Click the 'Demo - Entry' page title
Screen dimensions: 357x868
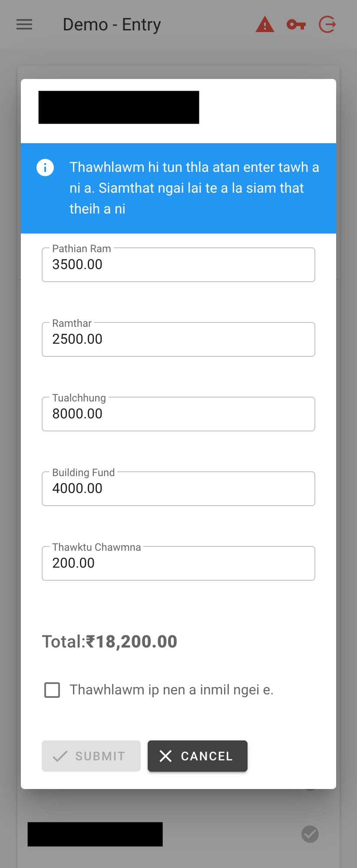112,25
